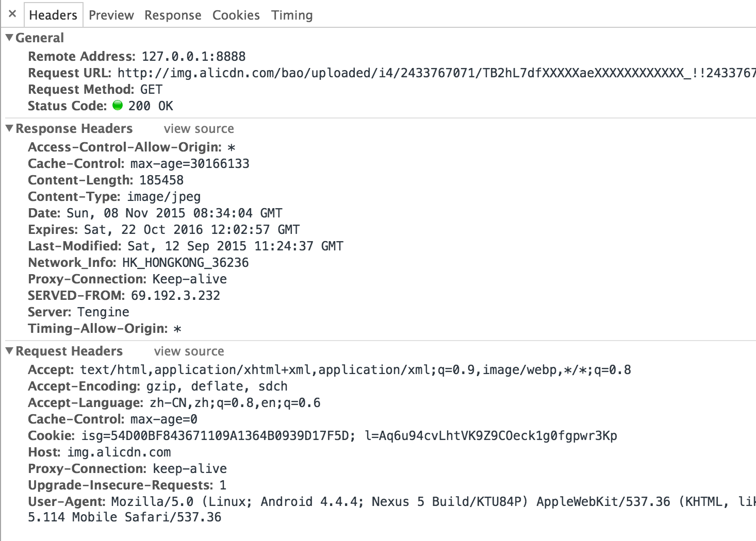Click the Request URL value

(436, 73)
